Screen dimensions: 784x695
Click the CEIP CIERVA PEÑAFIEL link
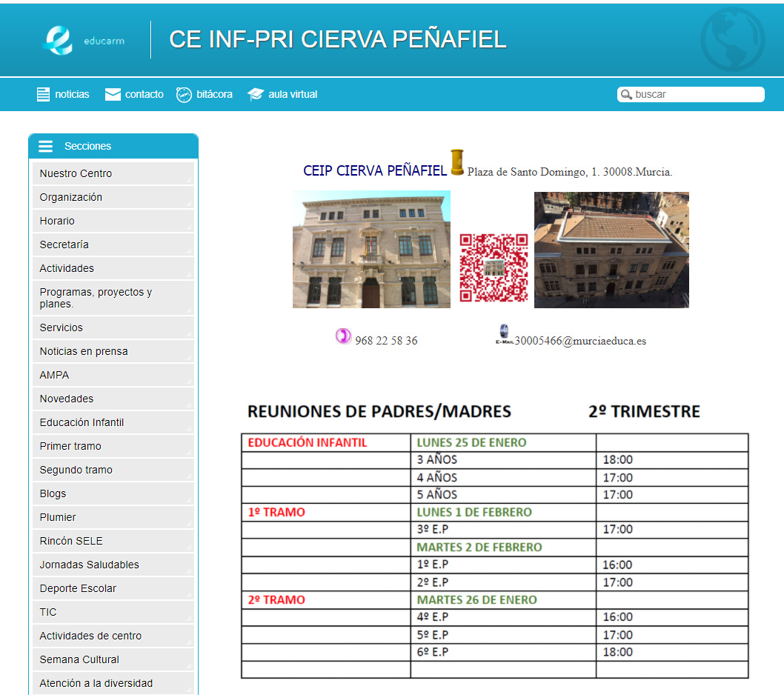[375, 171]
